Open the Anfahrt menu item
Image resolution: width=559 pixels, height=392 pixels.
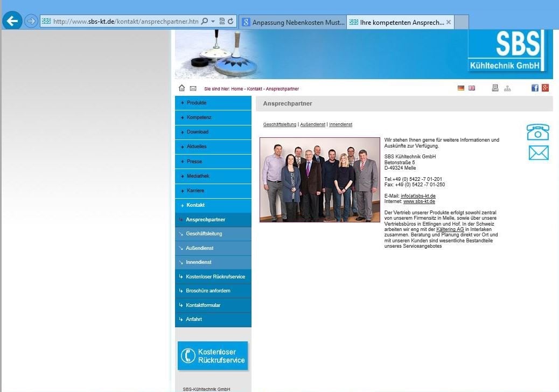[213, 319]
